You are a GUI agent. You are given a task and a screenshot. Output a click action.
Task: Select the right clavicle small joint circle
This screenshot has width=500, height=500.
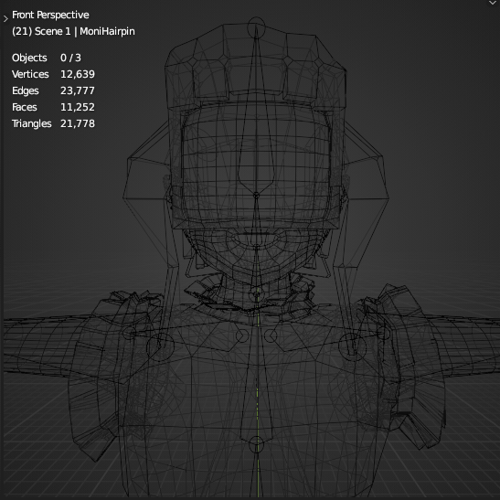pos(270,335)
